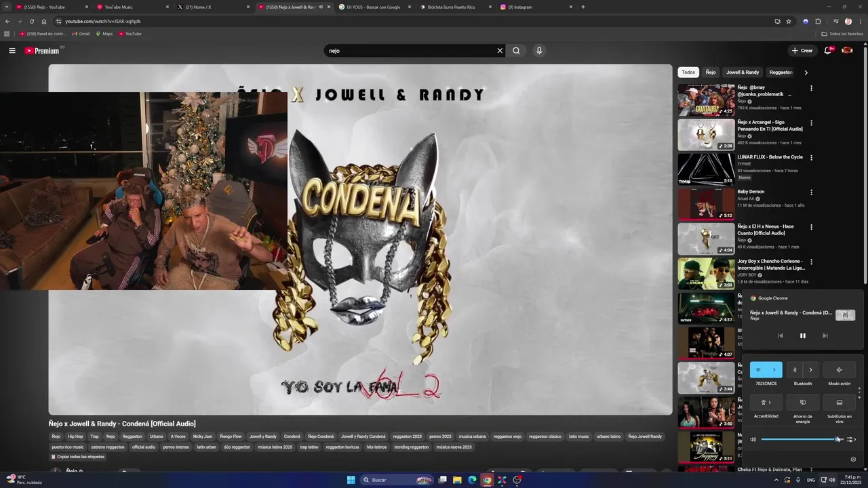Click the Ñengo Flow tag

pyautogui.click(x=231, y=436)
